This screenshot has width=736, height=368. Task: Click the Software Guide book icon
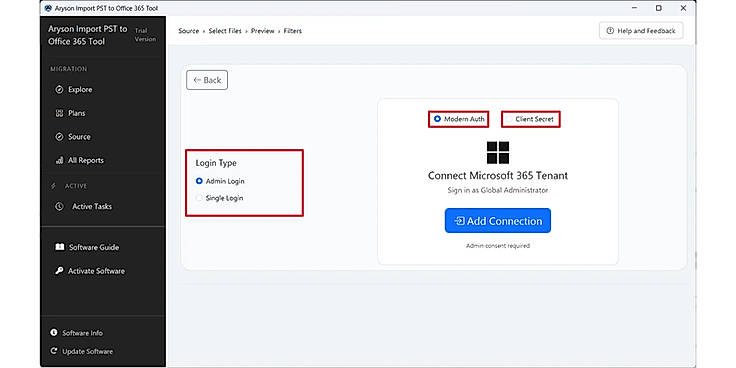click(60, 247)
